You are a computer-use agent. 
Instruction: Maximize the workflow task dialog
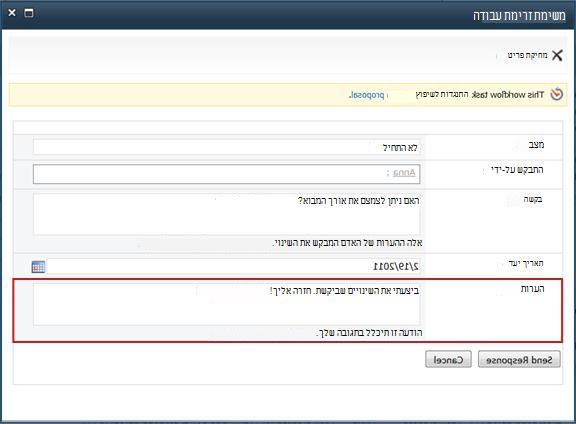29,13
